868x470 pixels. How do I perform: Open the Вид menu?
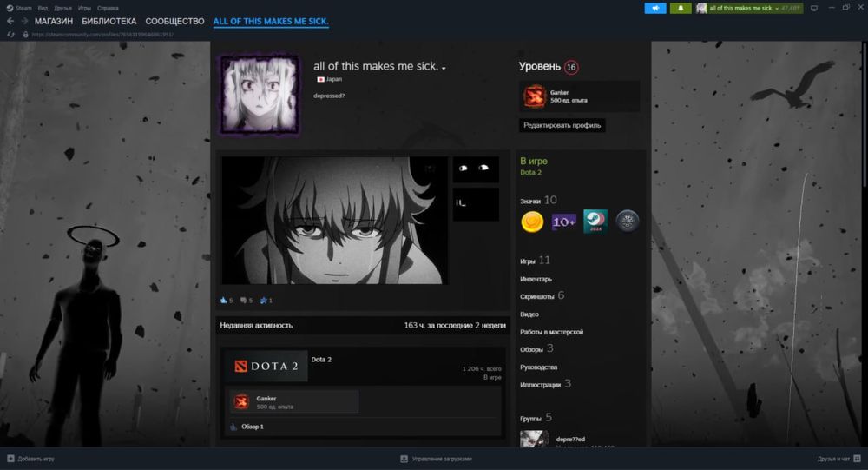click(43, 8)
